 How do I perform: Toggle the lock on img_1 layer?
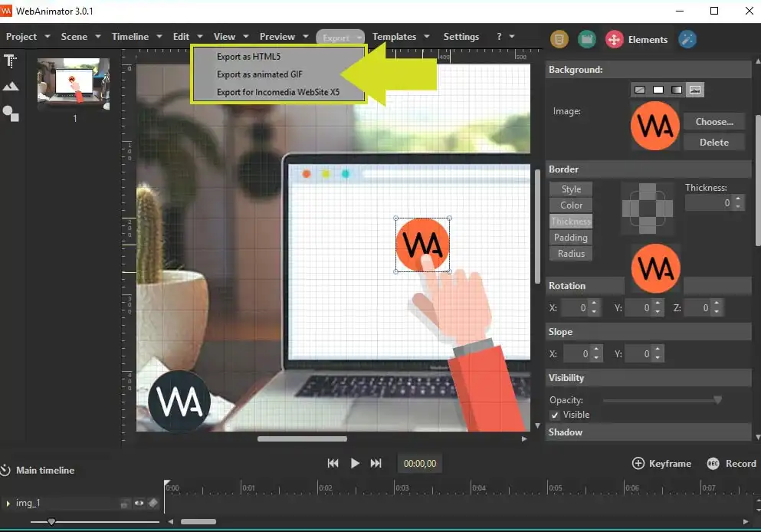pyautogui.click(x=125, y=504)
